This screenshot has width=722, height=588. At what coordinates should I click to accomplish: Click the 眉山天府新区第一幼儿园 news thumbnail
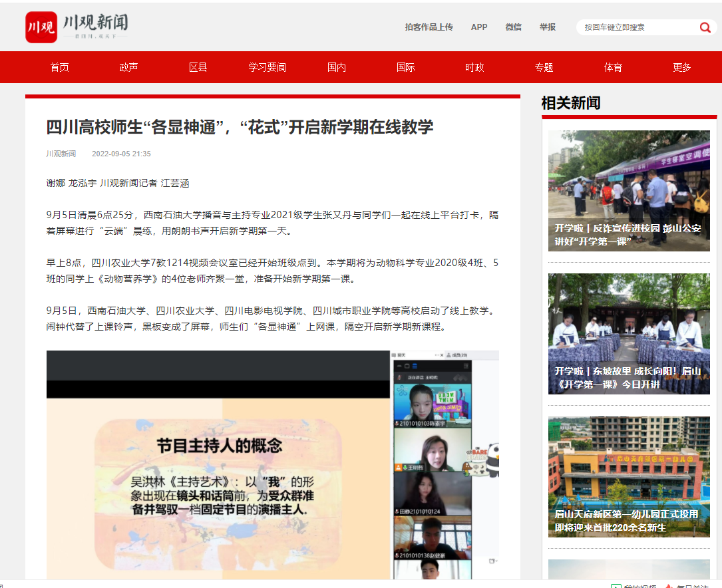click(629, 476)
